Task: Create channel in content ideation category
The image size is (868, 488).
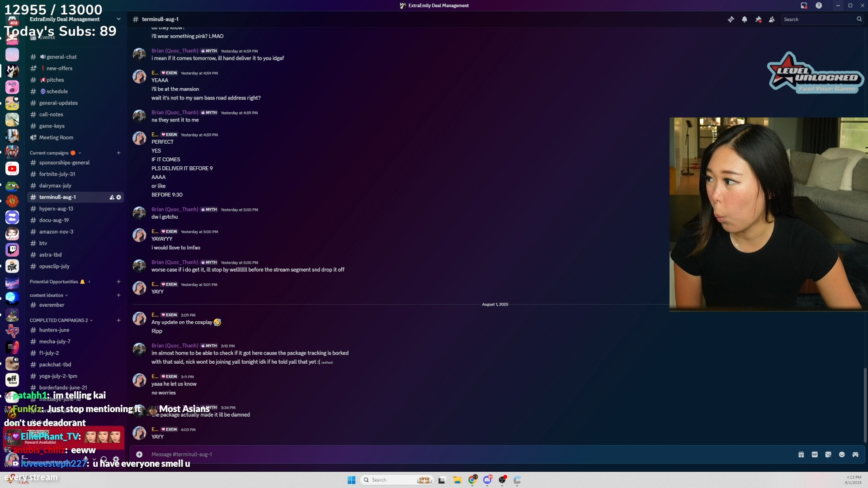Action: (118, 296)
